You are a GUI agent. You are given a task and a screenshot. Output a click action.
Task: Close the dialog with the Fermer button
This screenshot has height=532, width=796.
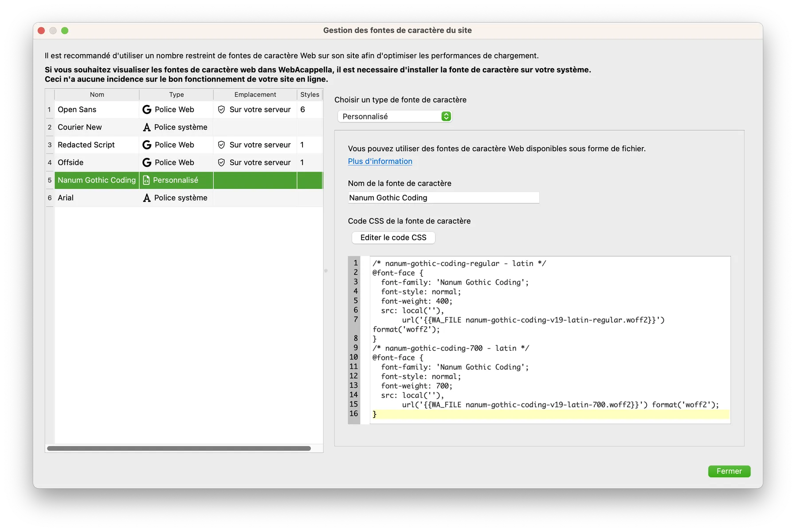tap(729, 471)
